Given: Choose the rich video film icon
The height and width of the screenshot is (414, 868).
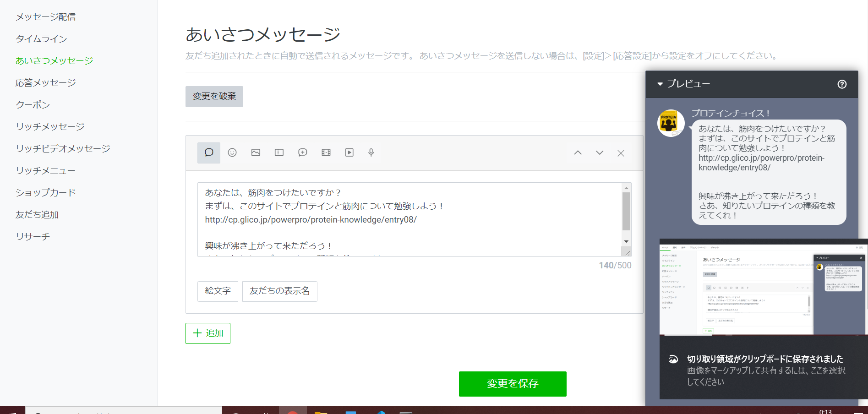Looking at the screenshot, I should point(326,153).
